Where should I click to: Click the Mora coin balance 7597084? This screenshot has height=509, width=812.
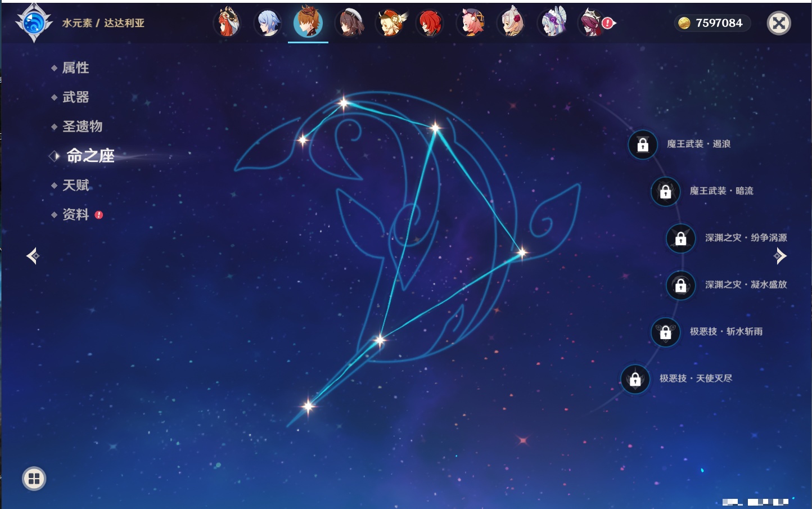(x=712, y=23)
